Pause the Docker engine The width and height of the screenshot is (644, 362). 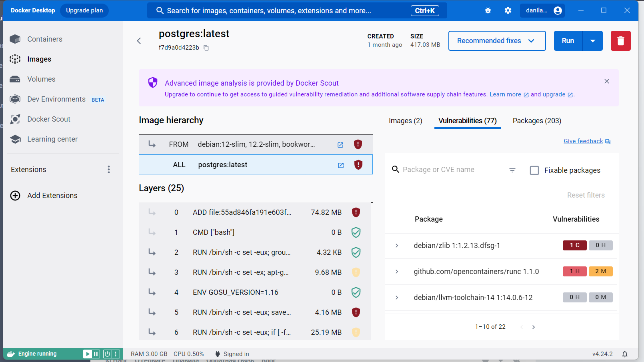click(x=96, y=354)
